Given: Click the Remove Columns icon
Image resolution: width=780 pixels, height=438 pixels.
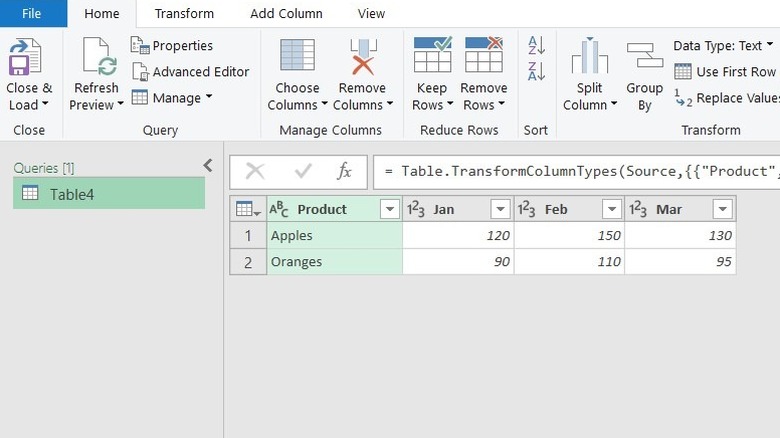Looking at the screenshot, I should [363, 56].
